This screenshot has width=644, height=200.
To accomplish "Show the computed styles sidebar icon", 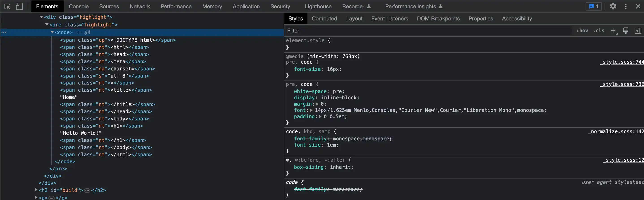I will [638, 31].
